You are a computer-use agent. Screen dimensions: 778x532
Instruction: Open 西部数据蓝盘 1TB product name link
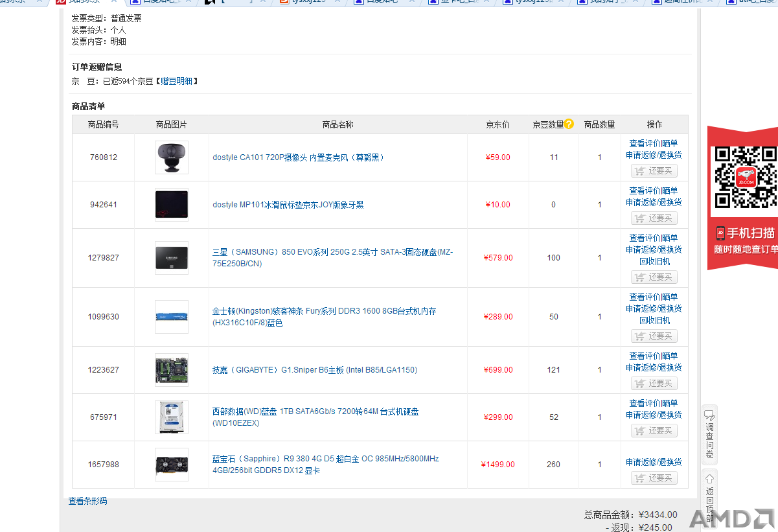[316, 417]
